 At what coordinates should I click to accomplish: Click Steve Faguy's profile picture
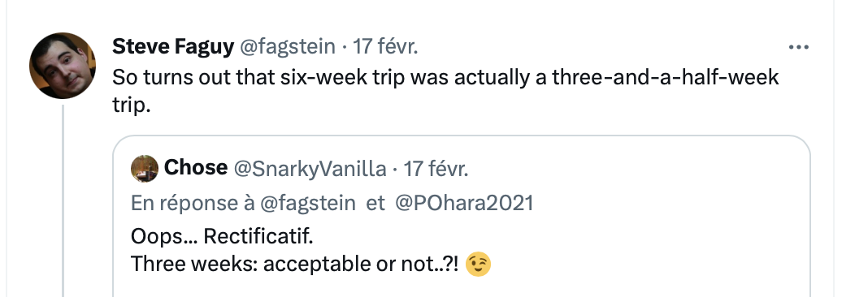pos(63,66)
